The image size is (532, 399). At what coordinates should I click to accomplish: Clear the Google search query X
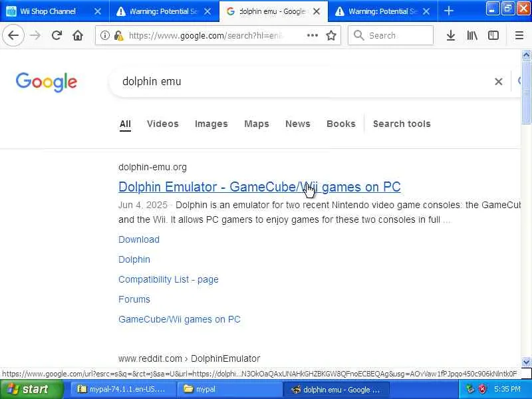[498, 81]
